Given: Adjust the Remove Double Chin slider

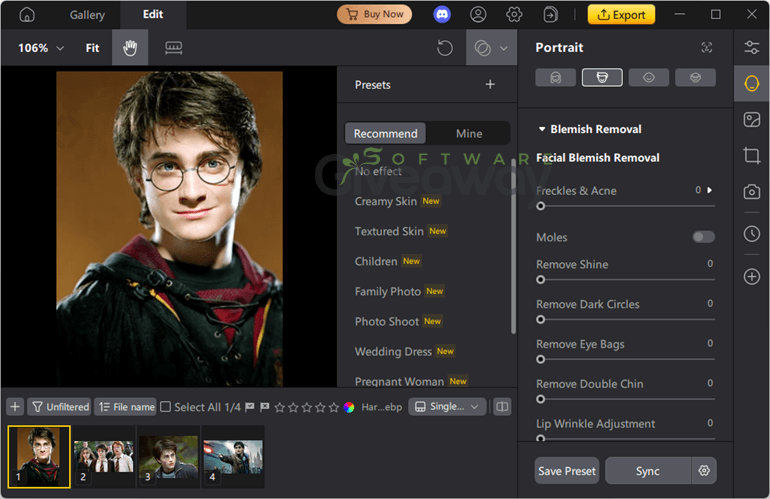Looking at the screenshot, I should coord(625,399).
